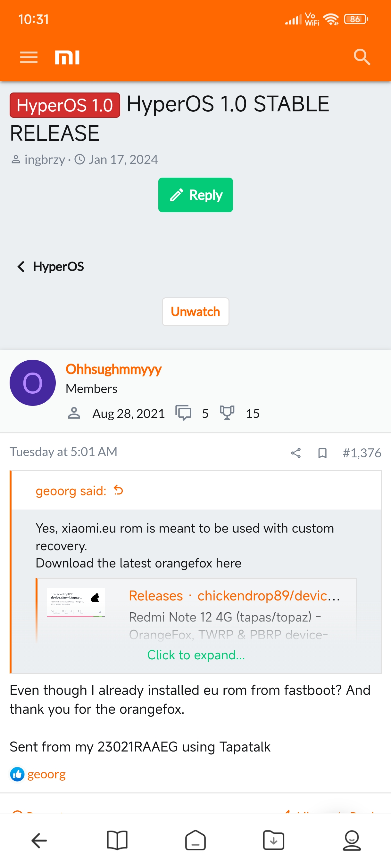This screenshot has height=868, width=391.
Task: Go back using bottom back arrow
Action: (x=39, y=841)
